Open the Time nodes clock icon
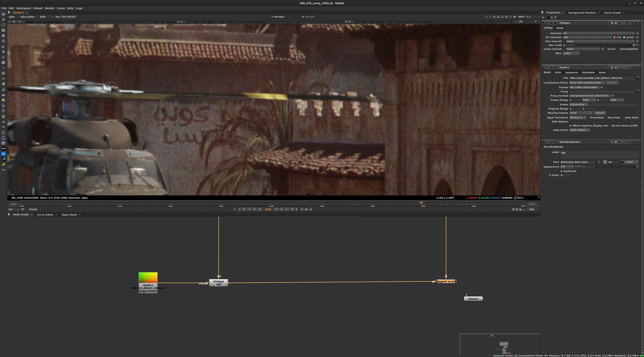 click(3, 25)
